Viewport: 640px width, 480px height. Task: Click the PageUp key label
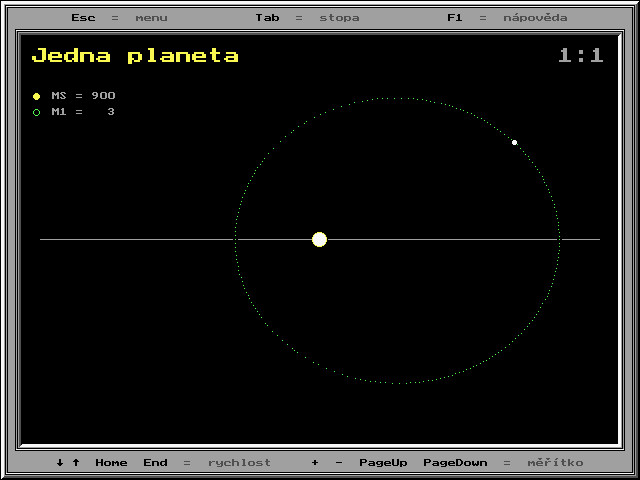point(383,463)
